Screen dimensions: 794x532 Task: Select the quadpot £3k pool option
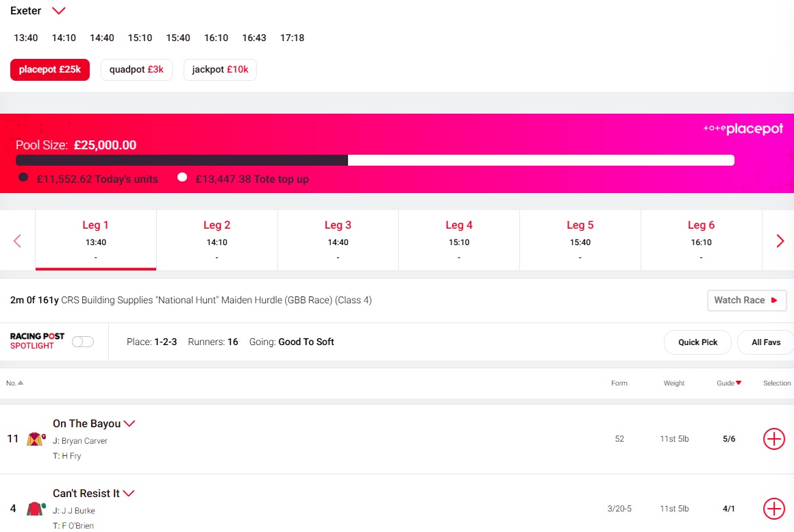pos(136,70)
